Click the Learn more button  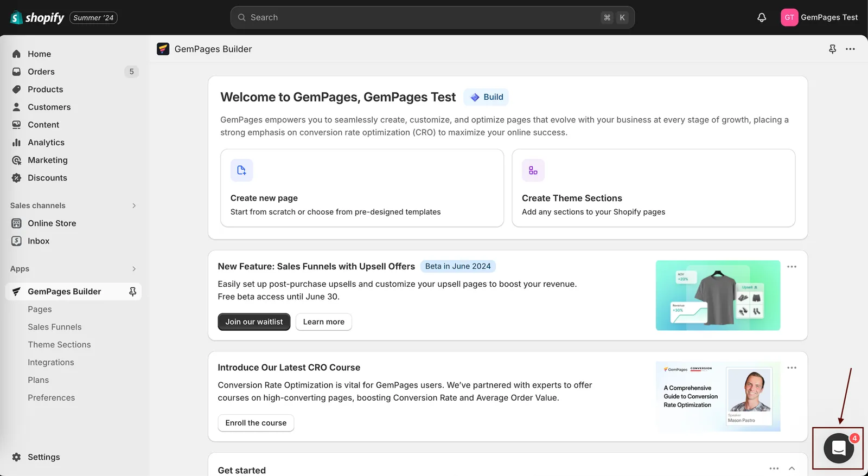[x=324, y=322]
